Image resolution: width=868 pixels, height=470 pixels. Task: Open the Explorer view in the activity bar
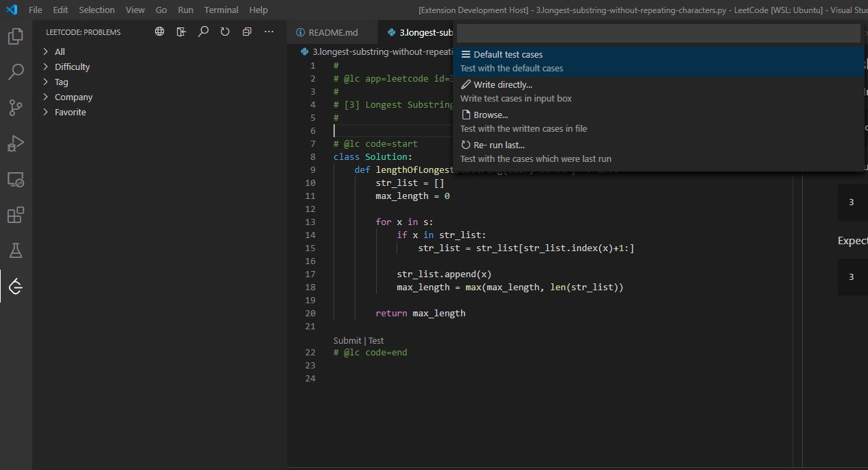pos(16,36)
